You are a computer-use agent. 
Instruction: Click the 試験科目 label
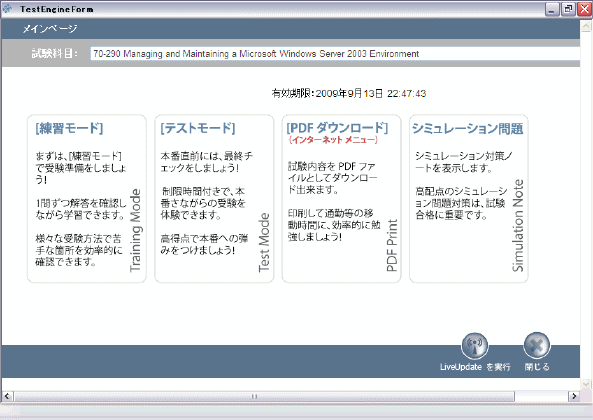[x=54, y=54]
